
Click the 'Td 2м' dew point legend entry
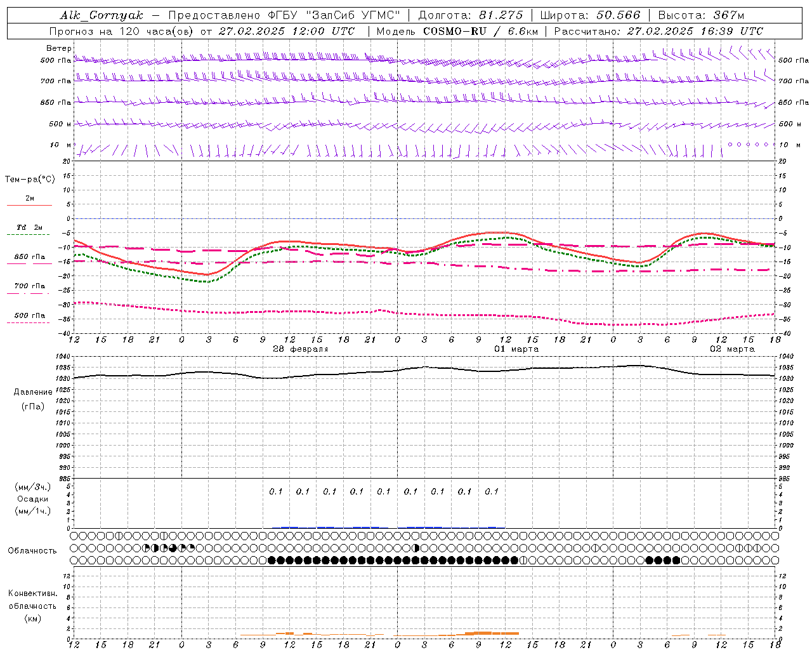30,227
